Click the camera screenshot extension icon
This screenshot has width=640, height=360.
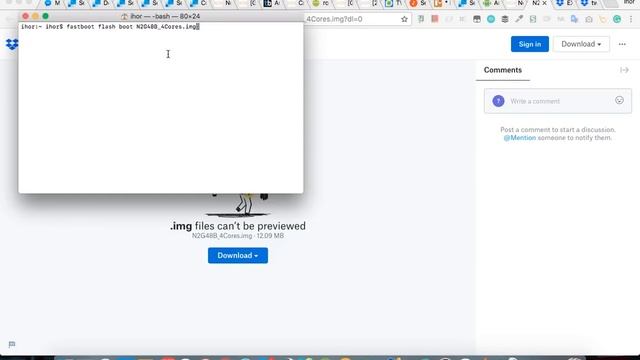point(589,19)
